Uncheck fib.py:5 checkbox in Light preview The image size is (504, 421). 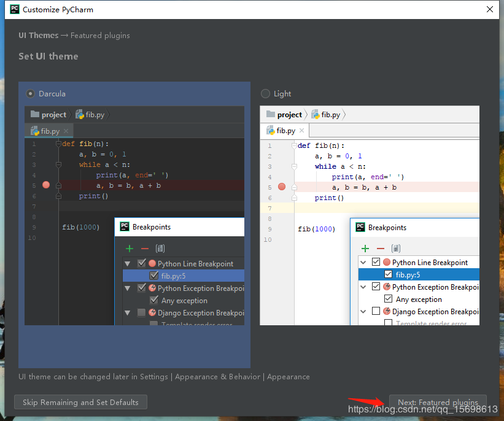click(389, 274)
